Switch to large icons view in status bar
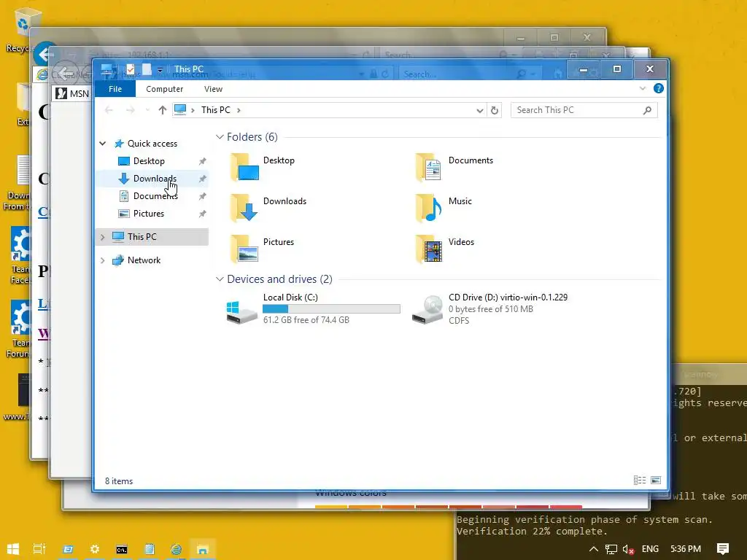 click(x=656, y=481)
